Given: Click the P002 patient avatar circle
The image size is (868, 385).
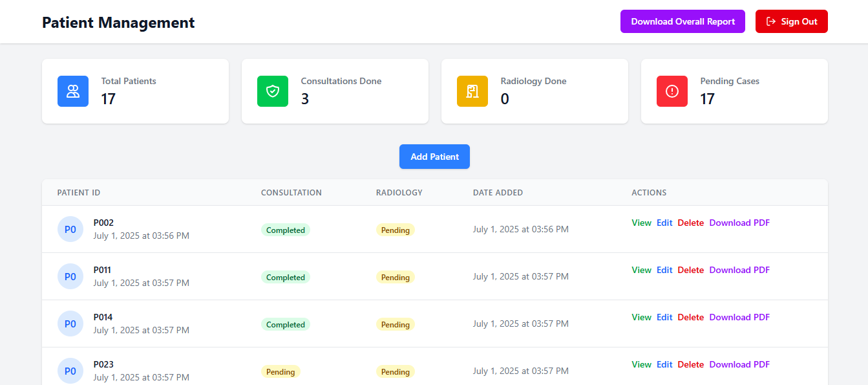Looking at the screenshot, I should [70, 229].
